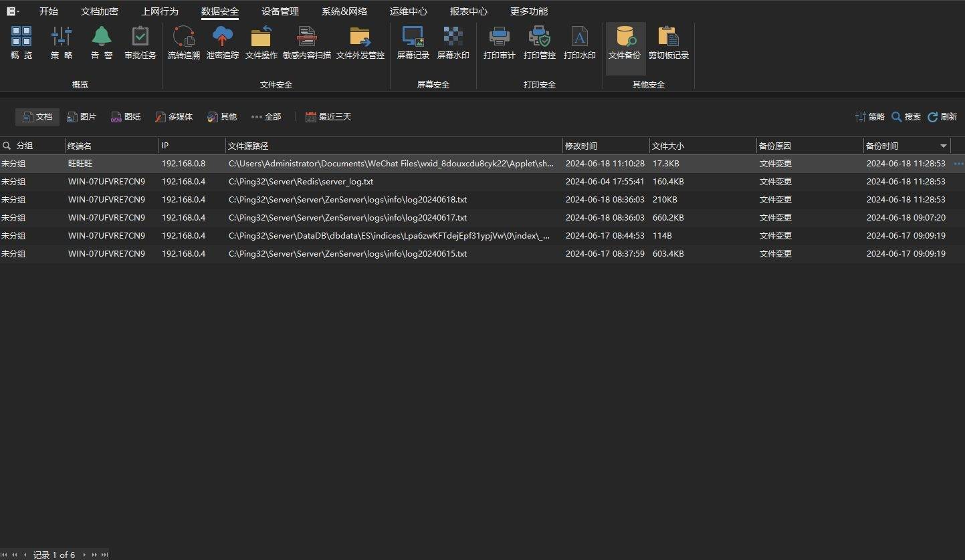Viewport: 965px width, 560px height.
Task: Switch to the 报表中心 tab
Action: point(469,11)
